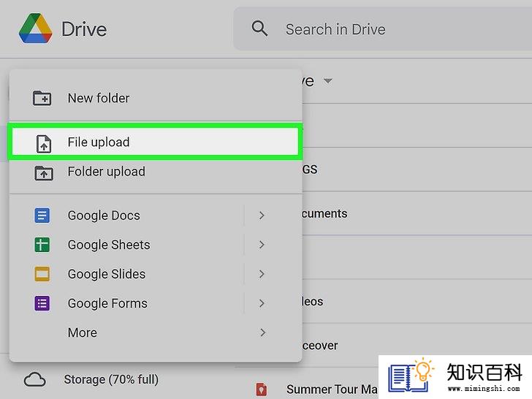Viewport: 532px width, 399px height.
Task: Expand the Google Docs submenu arrow
Action: coord(262,216)
